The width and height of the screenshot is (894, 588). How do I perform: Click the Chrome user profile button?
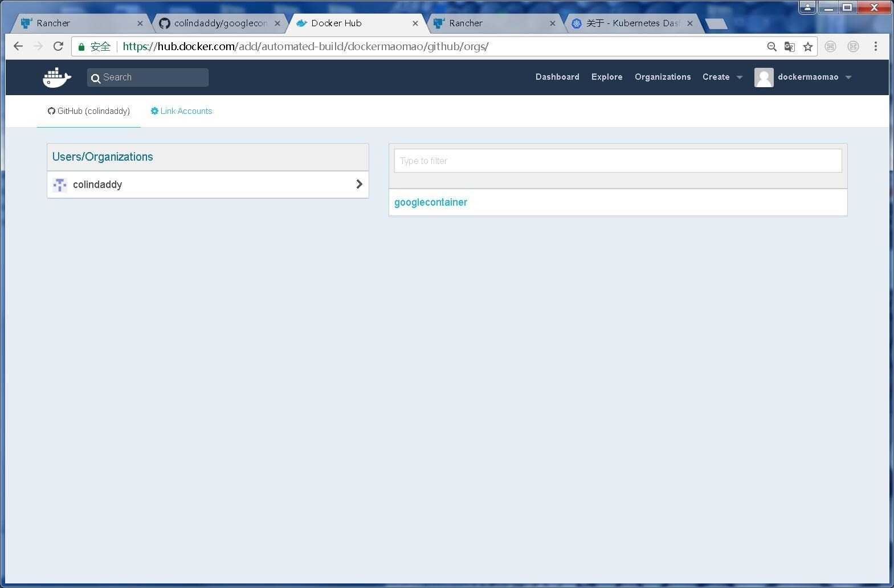[807, 7]
